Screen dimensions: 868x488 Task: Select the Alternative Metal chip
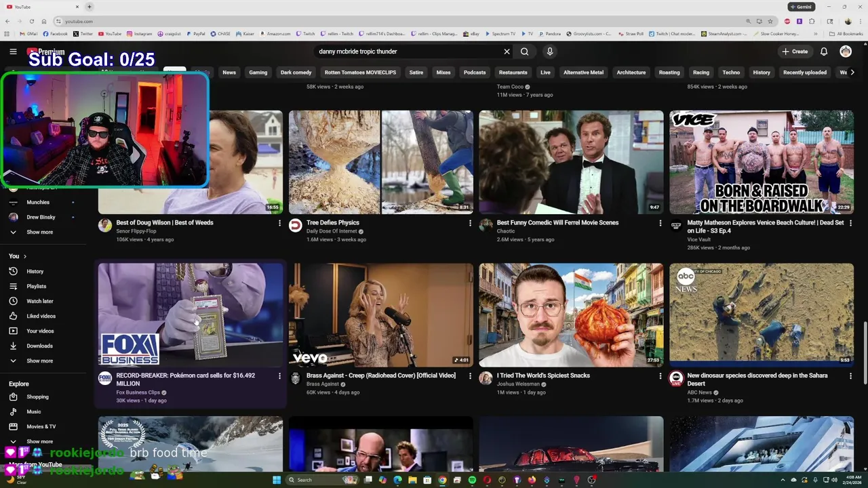pyautogui.click(x=583, y=73)
